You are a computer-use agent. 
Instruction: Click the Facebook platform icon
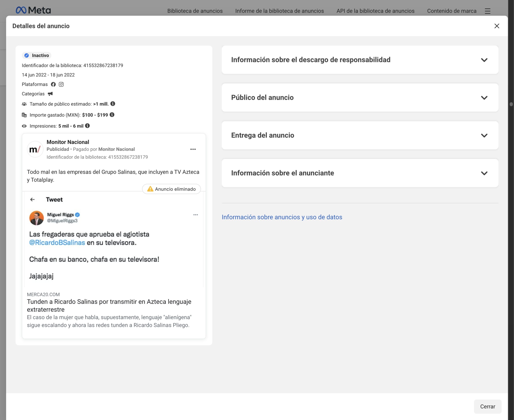click(x=53, y=84)
